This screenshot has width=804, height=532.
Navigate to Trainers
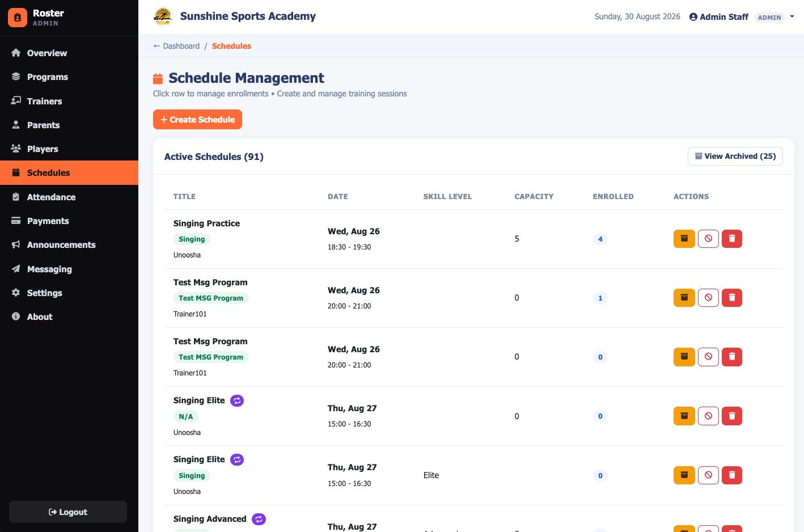[69, 101]
